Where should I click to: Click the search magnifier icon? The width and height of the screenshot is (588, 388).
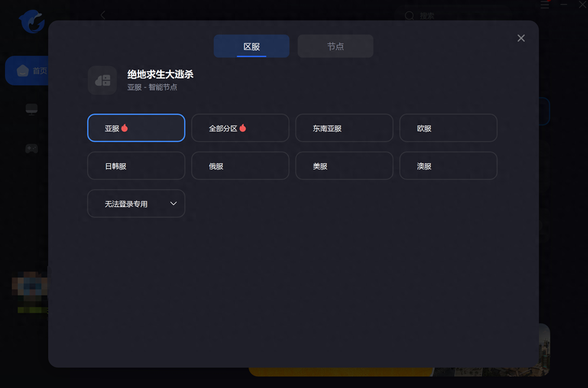pos(409,16)
